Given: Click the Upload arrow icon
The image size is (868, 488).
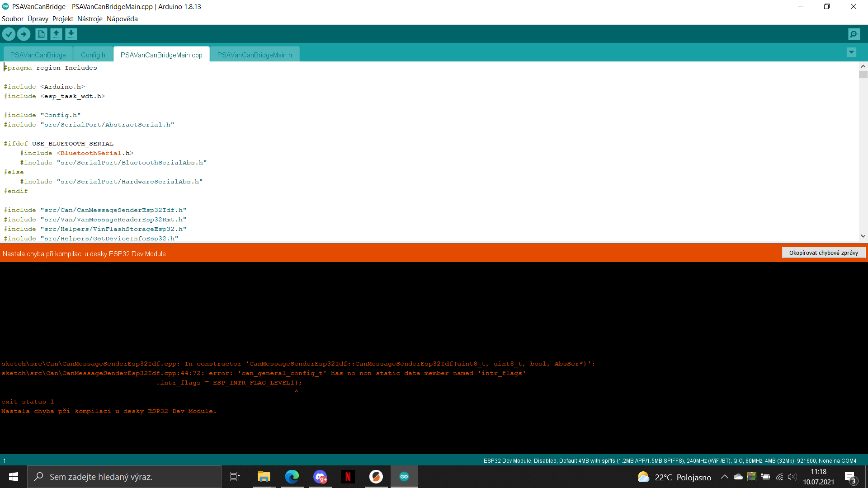Looking at the screenshot, I should coord(24,34).
